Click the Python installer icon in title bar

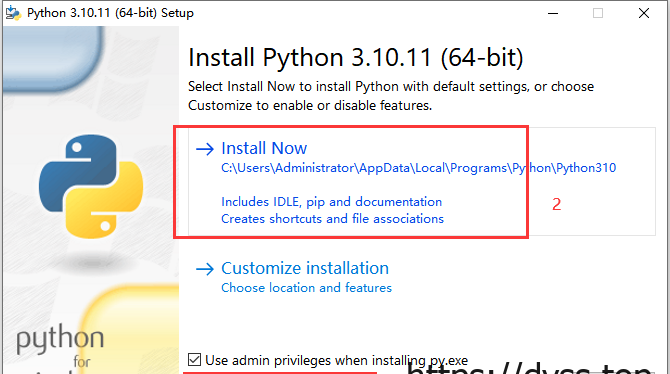(13, 13)
